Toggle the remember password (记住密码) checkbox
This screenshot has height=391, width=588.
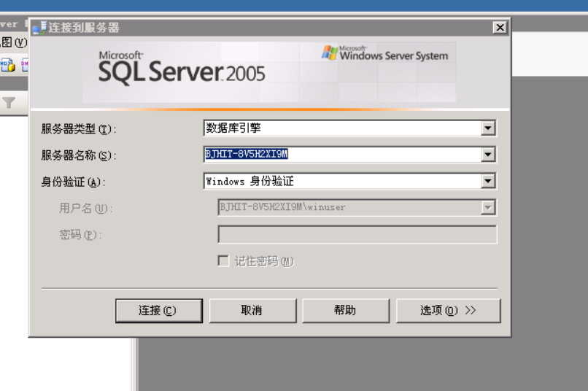(x=223, y=261)
